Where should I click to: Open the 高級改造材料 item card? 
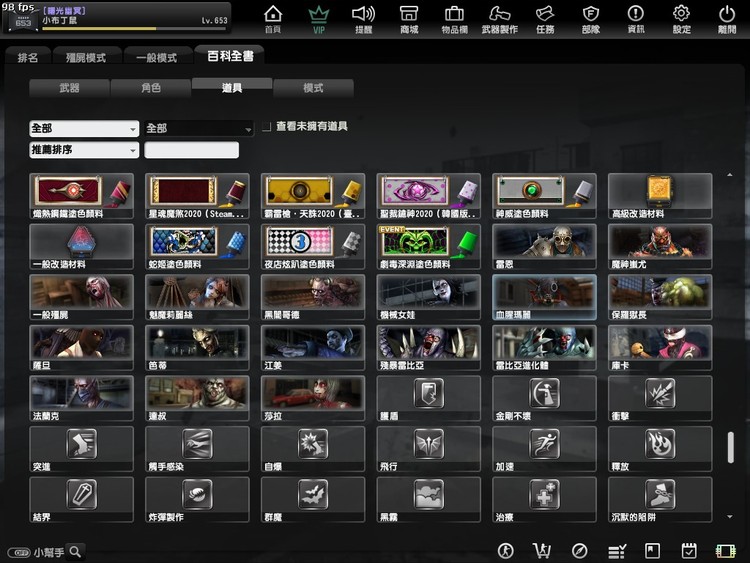[660, 196]
